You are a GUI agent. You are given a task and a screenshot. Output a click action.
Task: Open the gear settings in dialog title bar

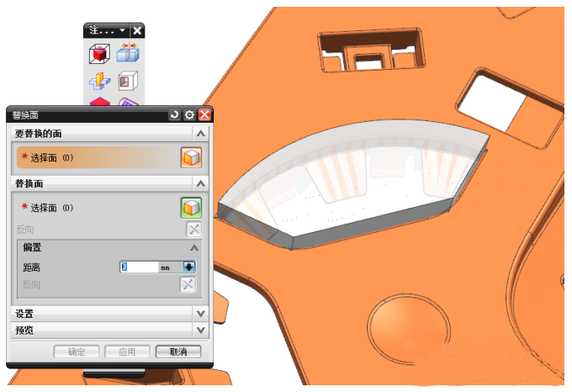(189, 115)
